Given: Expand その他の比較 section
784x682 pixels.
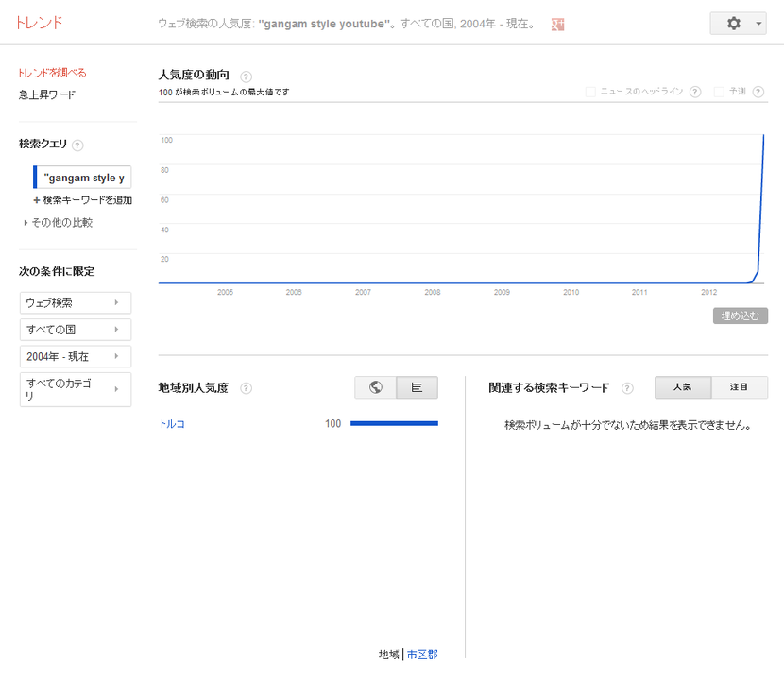Looking at the screenshot, I should click(x=59, y=223).
